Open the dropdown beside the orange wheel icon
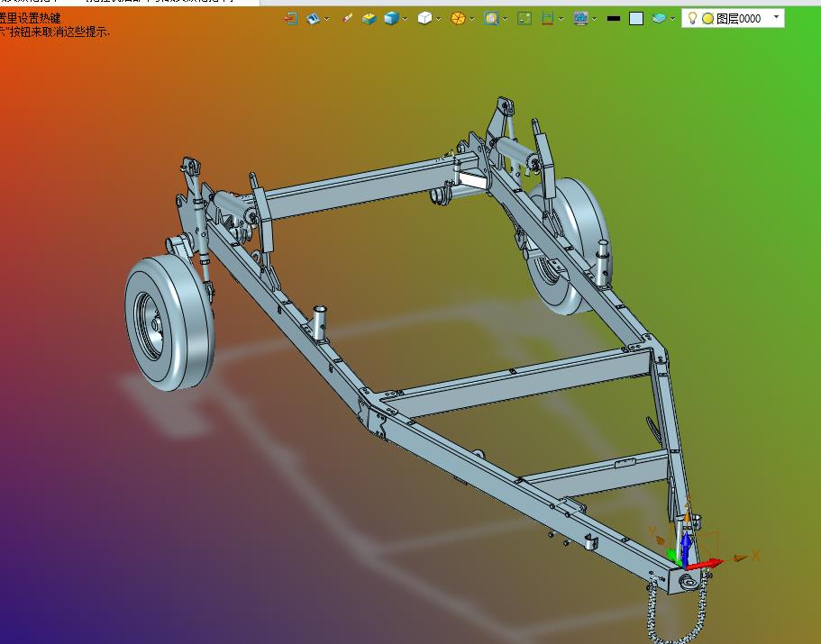This screenshot has height=644, width=821. click(471, 19)
